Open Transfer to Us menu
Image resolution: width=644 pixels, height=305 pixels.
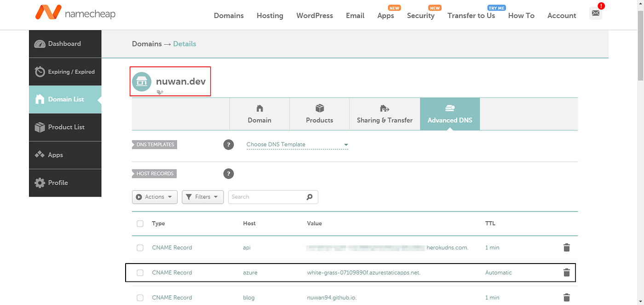pyautogui.click(x=471, y=15)
